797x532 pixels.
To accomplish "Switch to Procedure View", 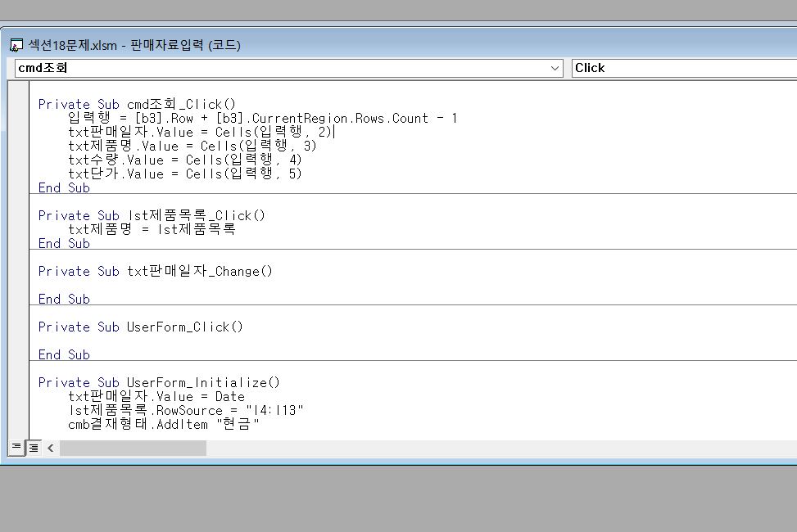I will tap(16, 448).
